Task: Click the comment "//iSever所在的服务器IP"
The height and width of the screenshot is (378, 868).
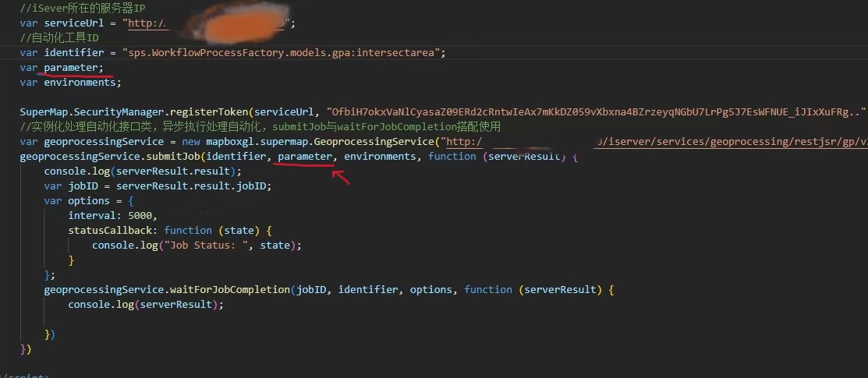Action: (82, 9)
